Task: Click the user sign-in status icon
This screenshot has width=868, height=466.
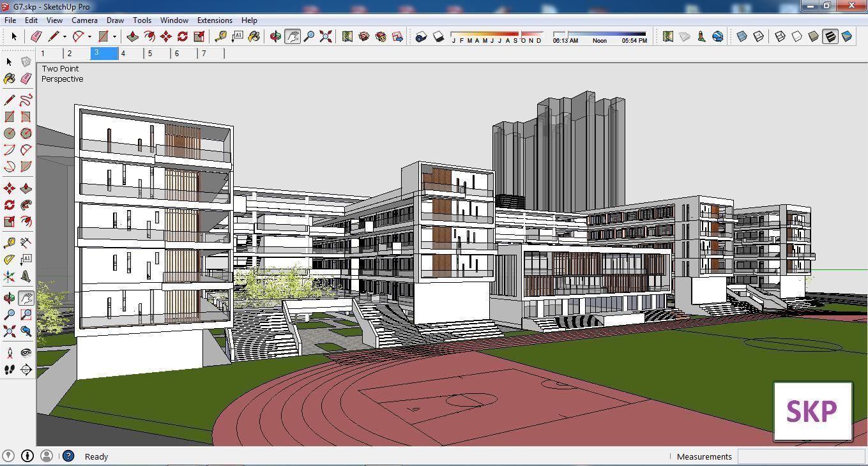Action: pos(46,456)
